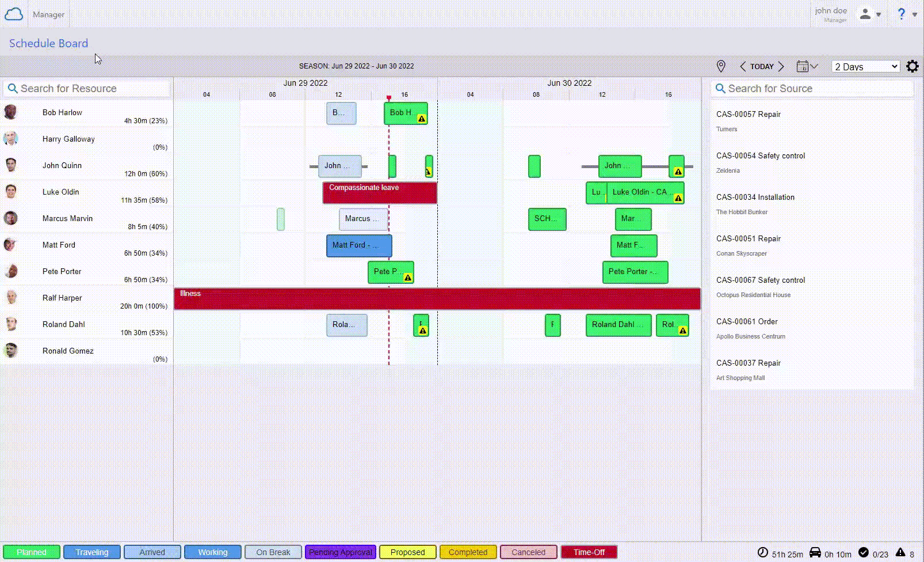Click the cloud logo icon

click(x=14, y=14)
